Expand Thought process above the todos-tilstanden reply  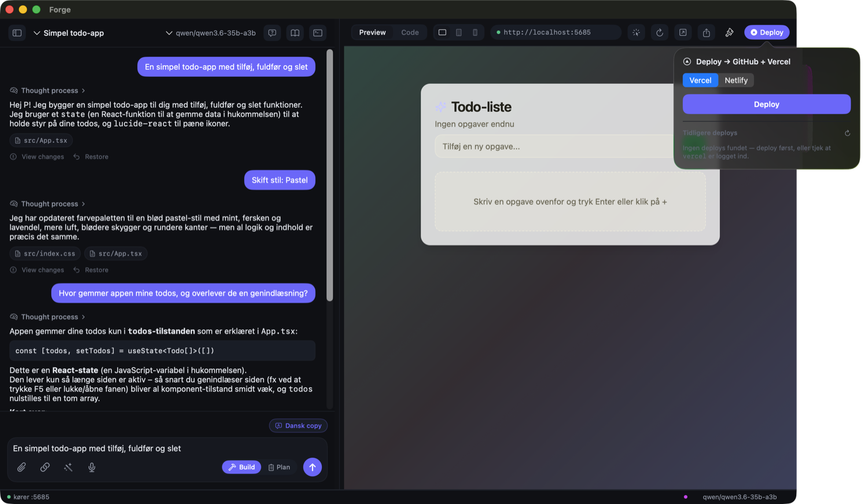[x=47, y=317]
